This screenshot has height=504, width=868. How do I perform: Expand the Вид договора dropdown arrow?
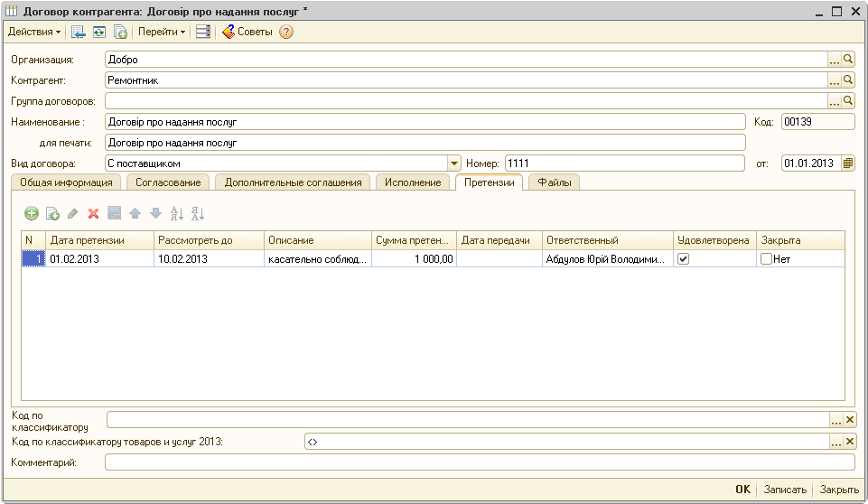(x=454, y=163)
